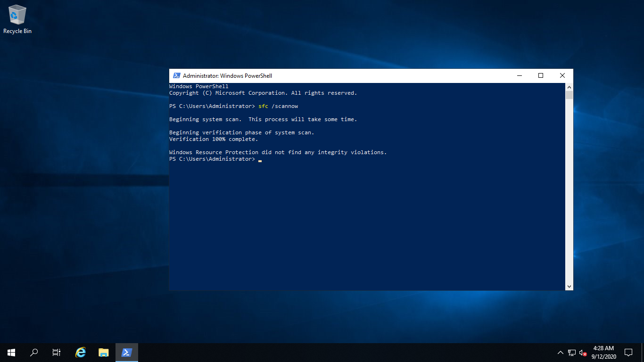Click the PowerShell icon in the window title bar
The width and height of the screenshot is (644, 362).
tap(177, 75)
